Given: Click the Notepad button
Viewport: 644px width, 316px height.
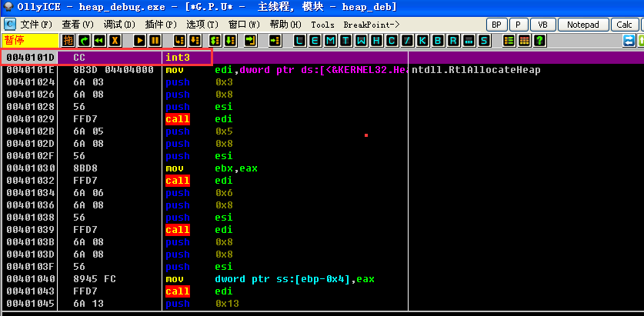Looking at the screenshot, I should coord(583,25).
